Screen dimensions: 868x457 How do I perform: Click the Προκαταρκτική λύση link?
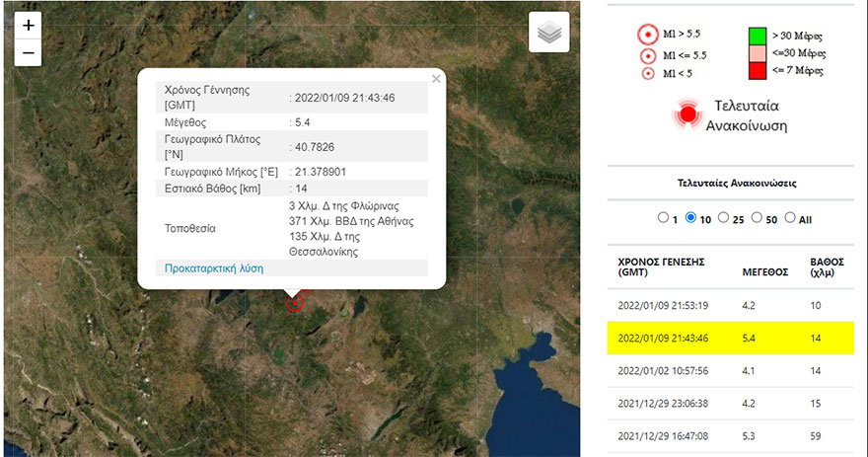[x=212, y=267]
